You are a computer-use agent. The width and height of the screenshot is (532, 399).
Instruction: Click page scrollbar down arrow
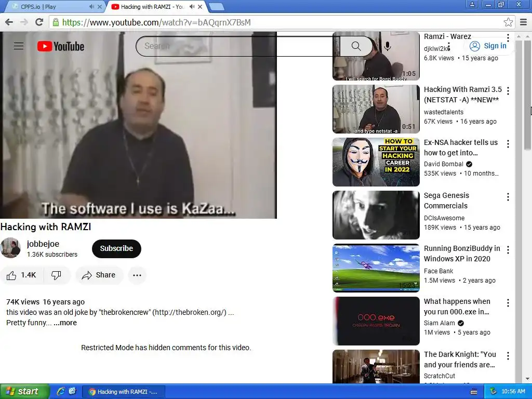(x=528, y=379)
